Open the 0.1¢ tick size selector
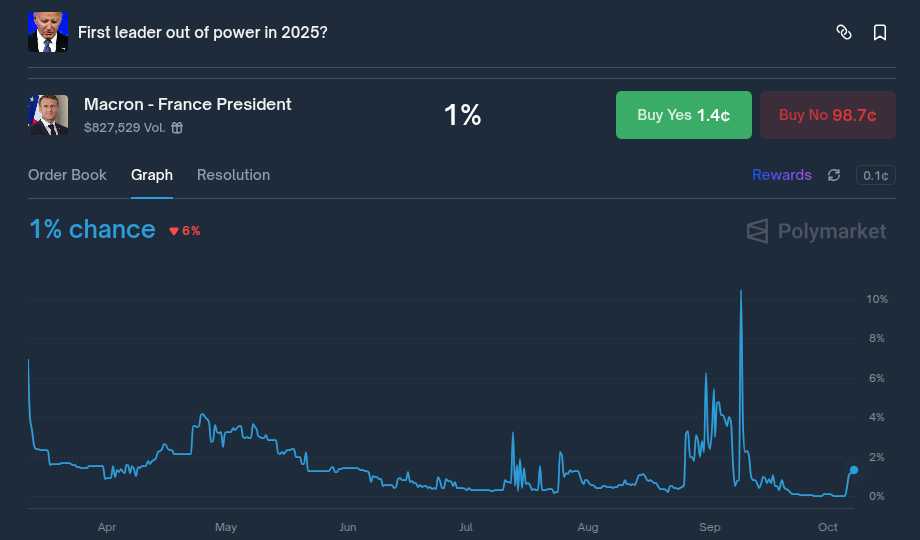920x540 pixels. (x=875, y=175)
